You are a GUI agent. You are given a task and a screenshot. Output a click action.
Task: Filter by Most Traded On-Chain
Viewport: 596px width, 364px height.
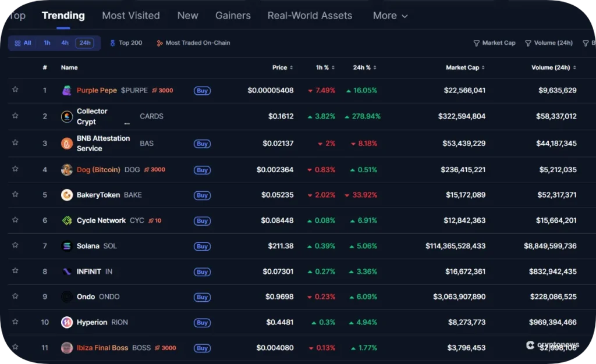pyautogui.click(x=193, y=43)
